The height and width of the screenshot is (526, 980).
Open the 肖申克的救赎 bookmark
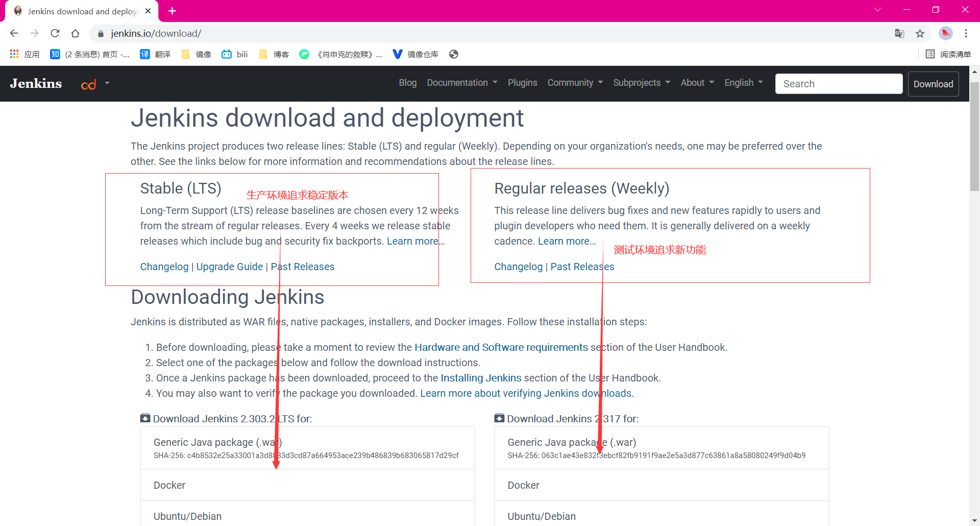pos(340,54)
